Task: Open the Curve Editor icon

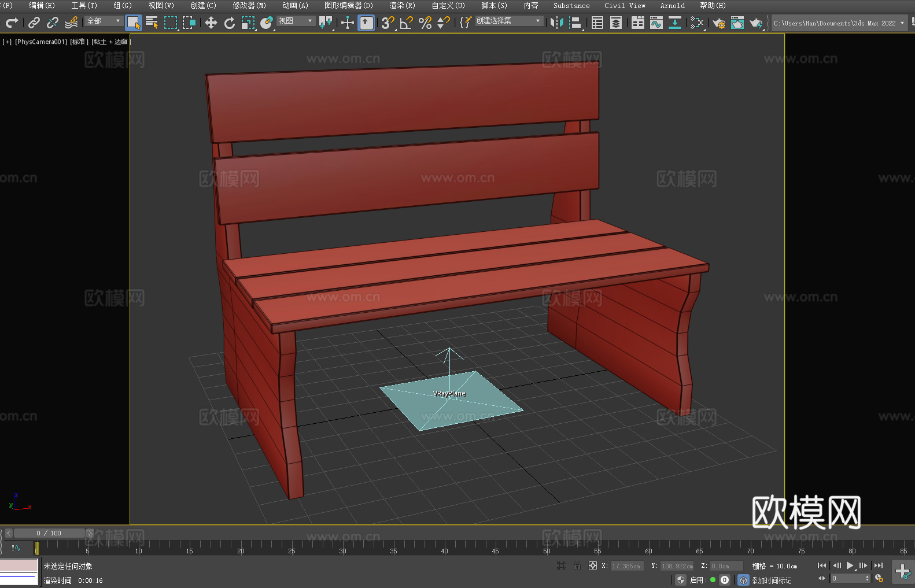Action: pyautogui.click(x=656, y=23)
